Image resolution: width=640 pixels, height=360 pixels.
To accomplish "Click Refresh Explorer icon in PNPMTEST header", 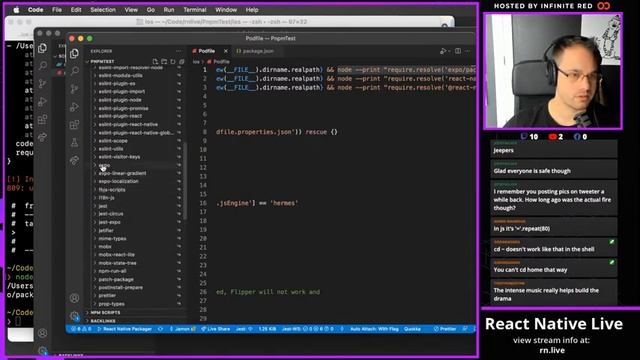I will 173,62.
